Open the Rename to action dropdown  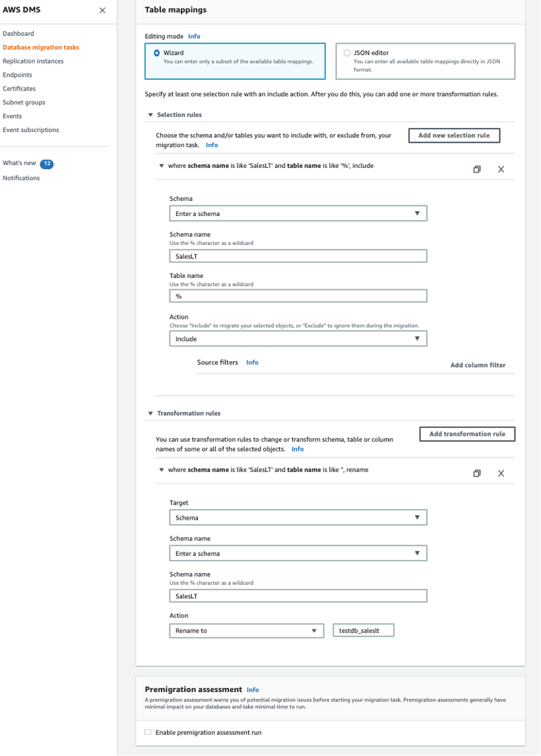coord(246,631)
